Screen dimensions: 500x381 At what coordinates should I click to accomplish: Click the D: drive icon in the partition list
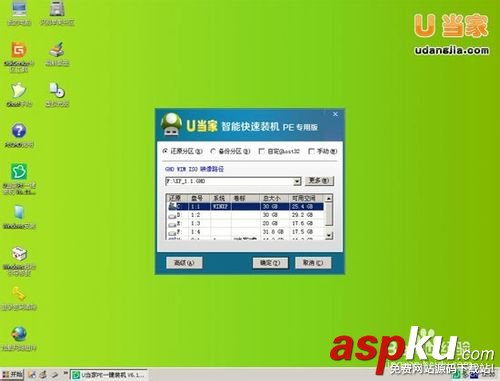pyautogui.click(x=172, y=215)
